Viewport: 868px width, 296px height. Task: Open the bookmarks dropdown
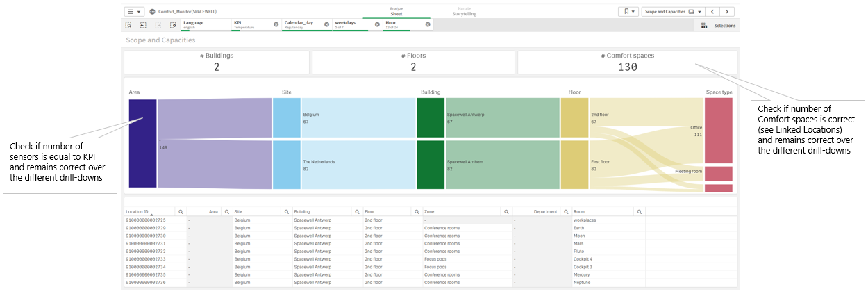pyautogui.click(x=628, y=12)
